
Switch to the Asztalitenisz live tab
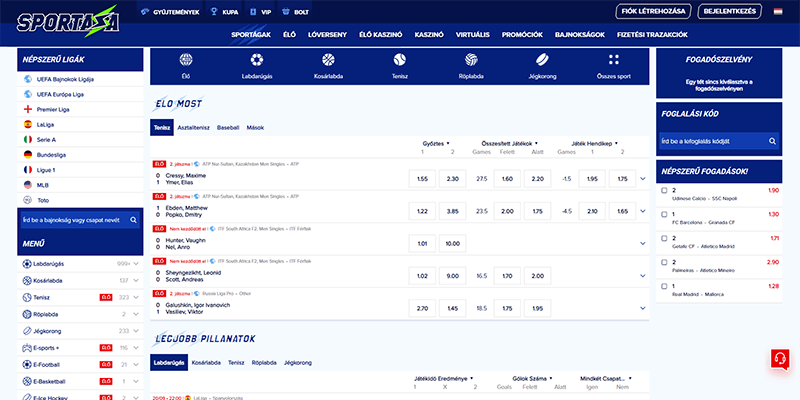click(x=193, y=128)
